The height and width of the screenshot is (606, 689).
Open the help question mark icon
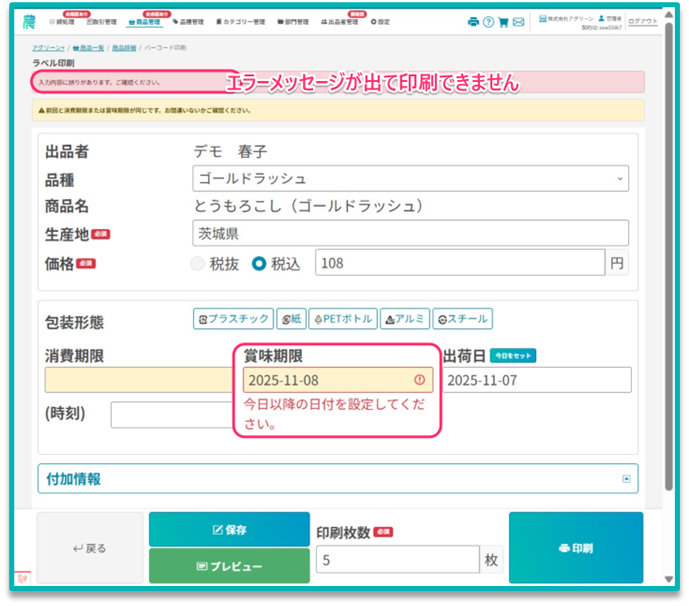click(x=488, y=21)
